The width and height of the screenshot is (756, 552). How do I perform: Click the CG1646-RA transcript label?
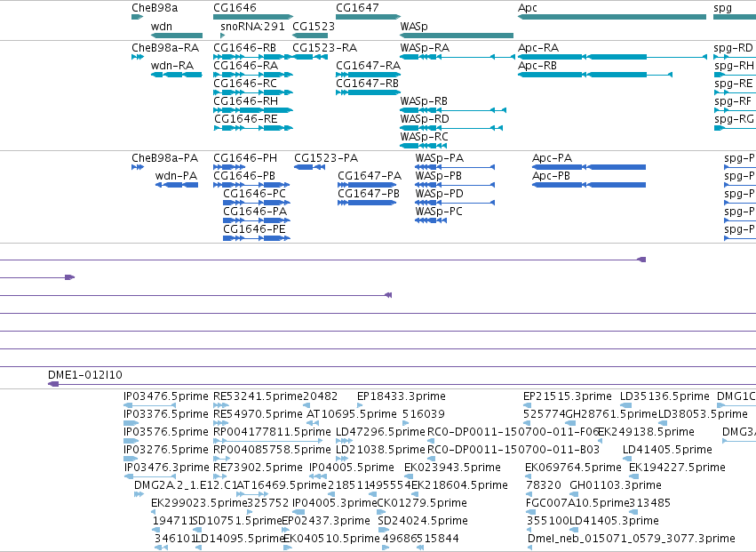[x=246, y=66]
